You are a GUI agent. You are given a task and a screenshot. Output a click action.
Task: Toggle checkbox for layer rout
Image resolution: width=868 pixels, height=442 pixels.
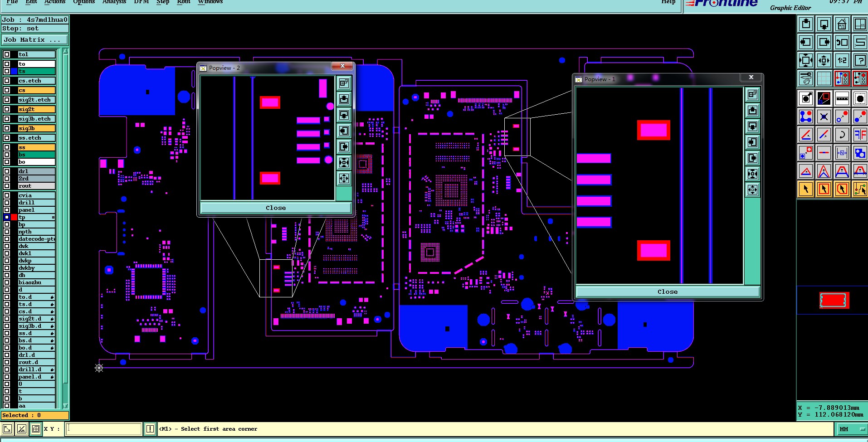[x=7, y=186]
